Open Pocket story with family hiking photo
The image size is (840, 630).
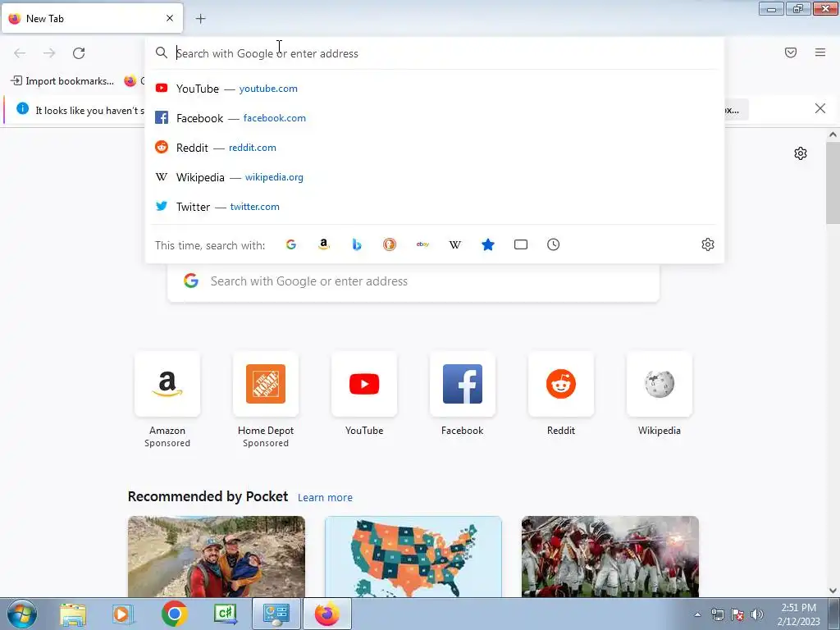point(217,557)
